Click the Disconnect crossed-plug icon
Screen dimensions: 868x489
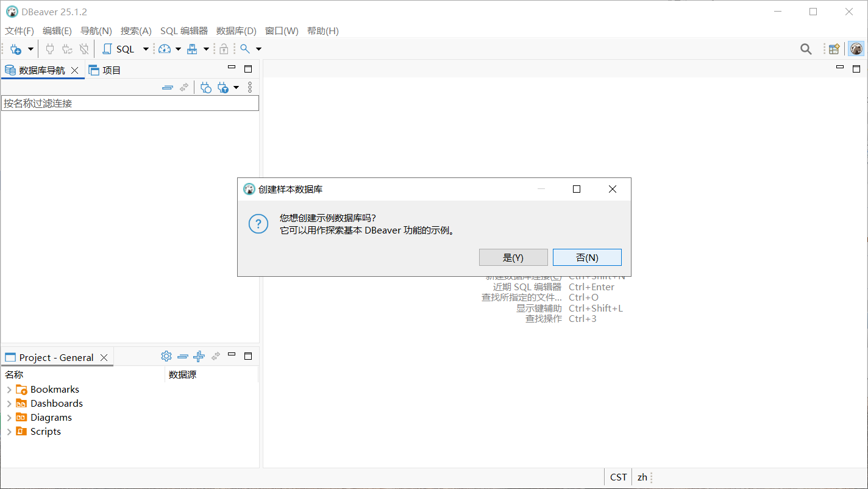[x=84, y=49]
